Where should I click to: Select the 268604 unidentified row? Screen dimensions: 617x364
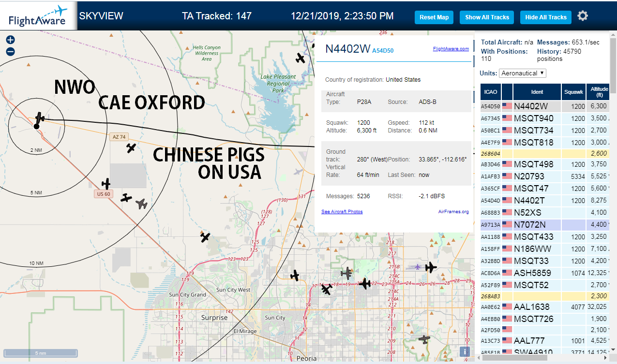coord(545,153)
